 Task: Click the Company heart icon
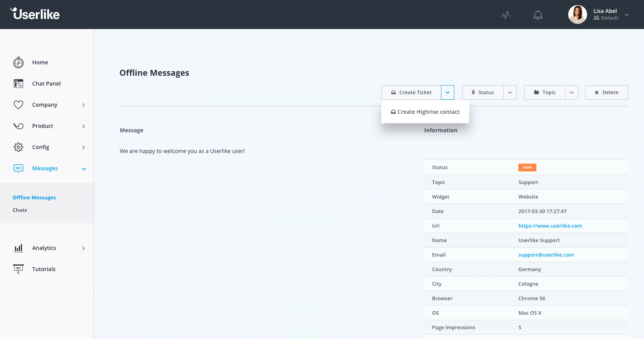tap(18, 105)
